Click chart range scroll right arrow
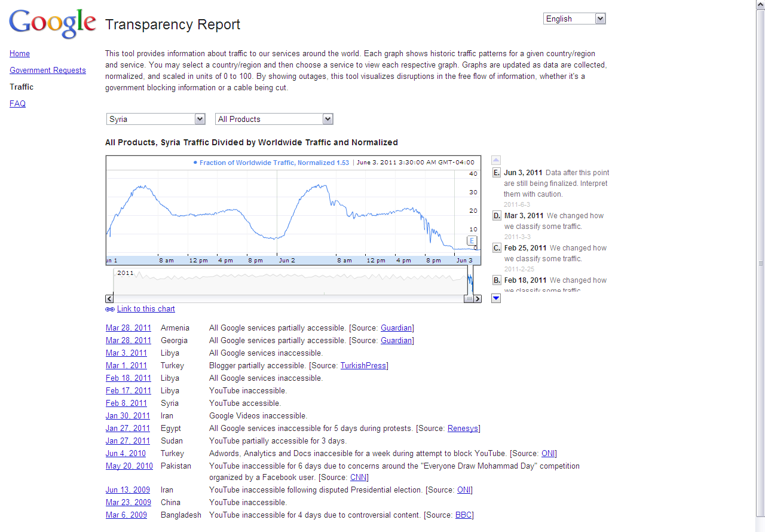The image size is (765, 532). pos(477,299)
